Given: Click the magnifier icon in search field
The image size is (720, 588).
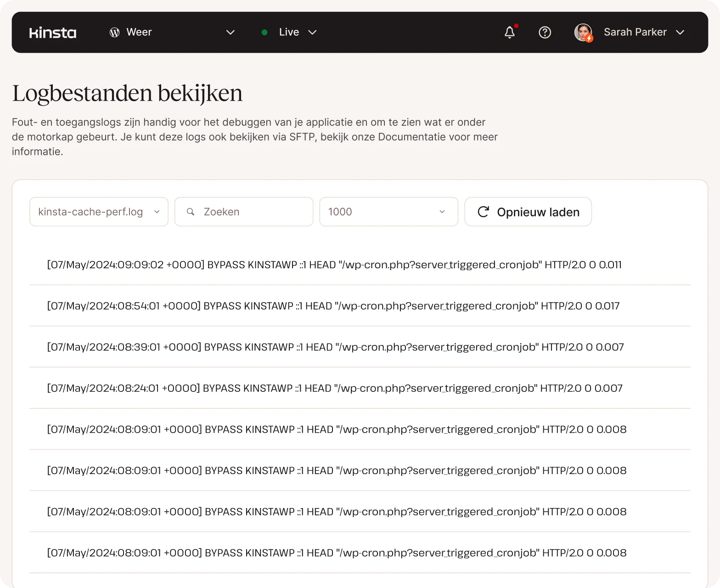Looking at the screenshot, I should click(x=191, y=212).
